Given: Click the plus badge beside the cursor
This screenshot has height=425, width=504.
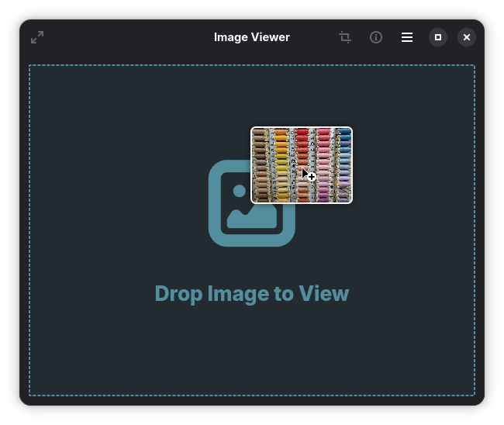Looking at the screenshot, I should pyautogui.click(x=312, y=178).
